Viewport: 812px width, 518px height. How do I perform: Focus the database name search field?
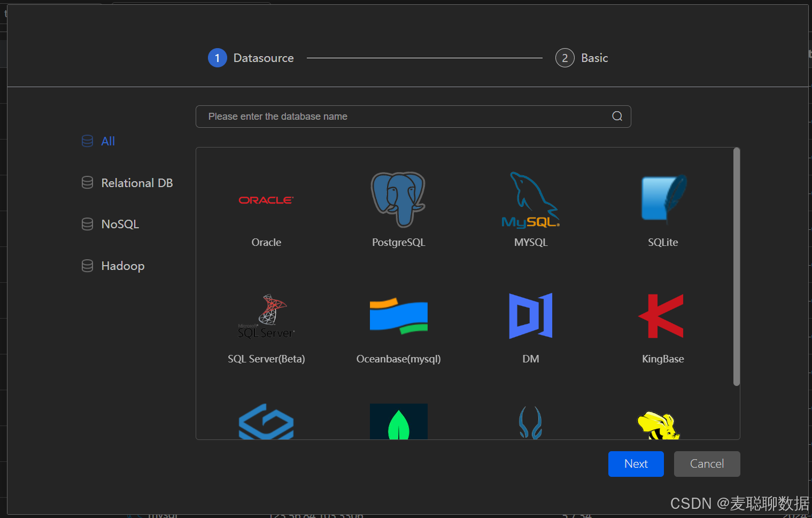point(413,117)
